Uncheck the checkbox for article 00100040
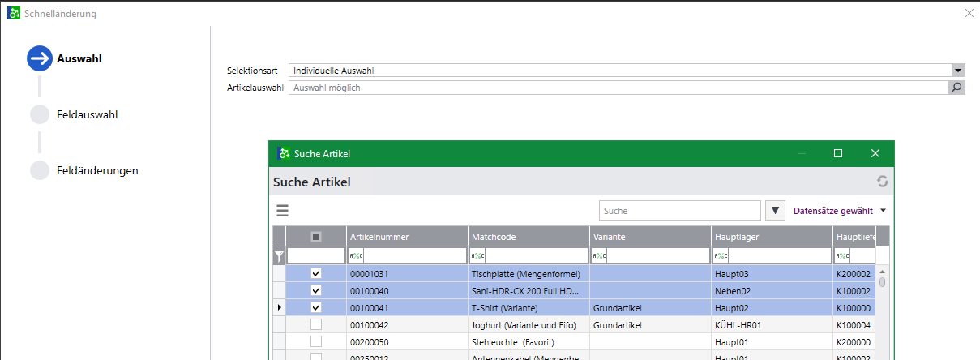This screenshot has height=360, width=980. 316,290
